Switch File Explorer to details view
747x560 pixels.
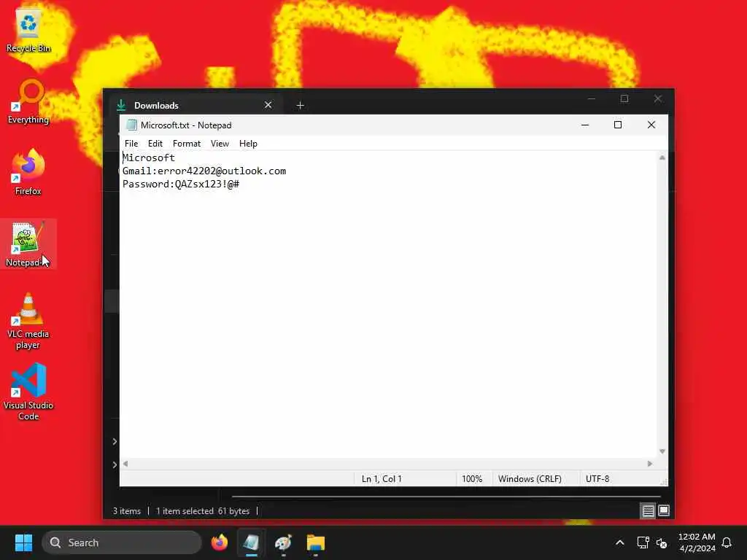[648, 511]
